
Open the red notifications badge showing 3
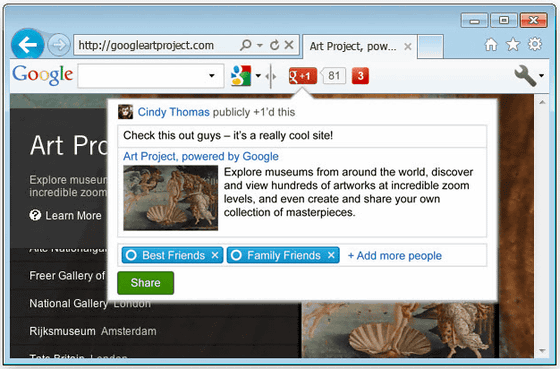click(x=360, y=76)
